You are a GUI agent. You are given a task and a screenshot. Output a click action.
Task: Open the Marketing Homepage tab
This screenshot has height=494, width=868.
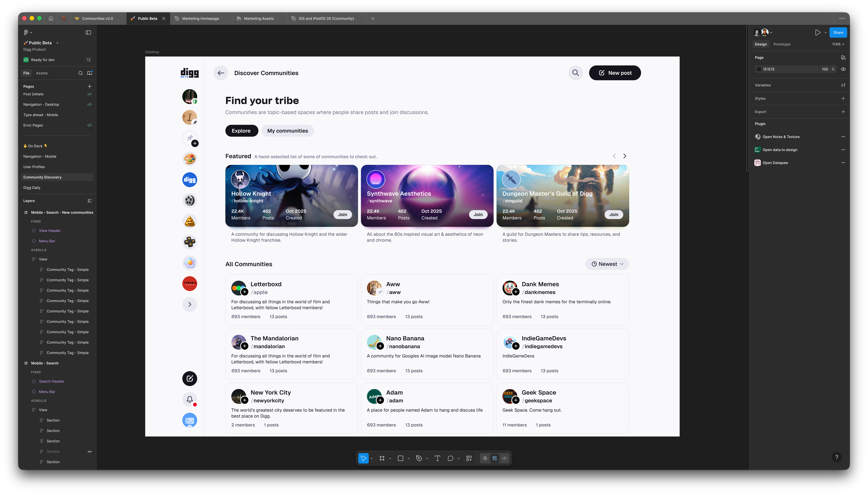coord(200,19)
